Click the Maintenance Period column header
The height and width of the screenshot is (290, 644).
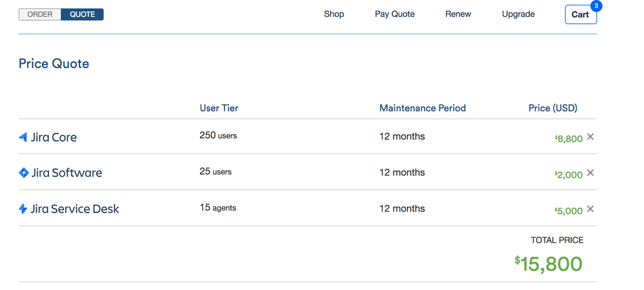[423, 108]
